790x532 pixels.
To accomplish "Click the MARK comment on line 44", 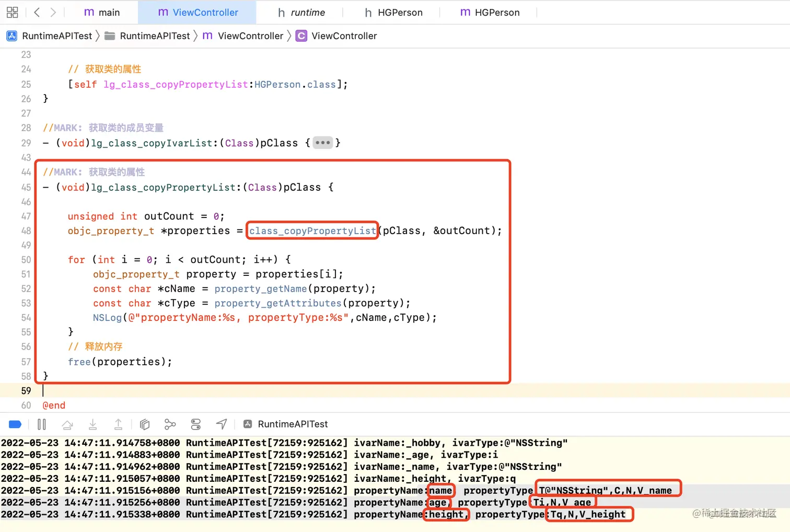I will (94, 172).
